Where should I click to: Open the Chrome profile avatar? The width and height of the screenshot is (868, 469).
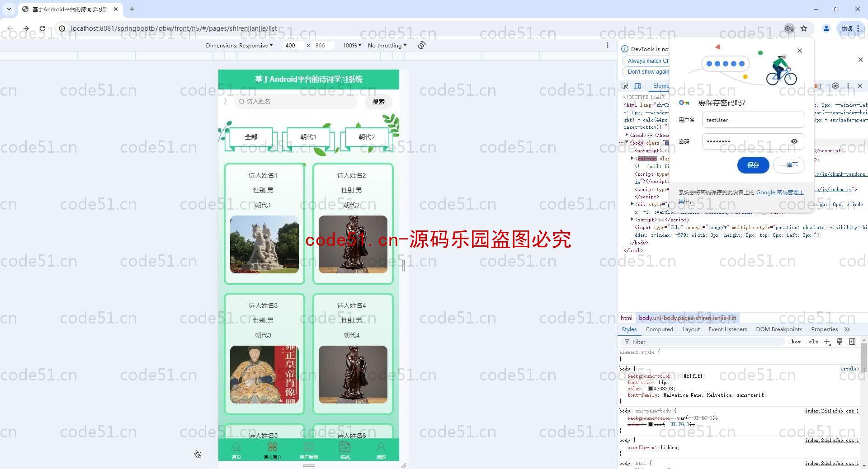(826, 28)
